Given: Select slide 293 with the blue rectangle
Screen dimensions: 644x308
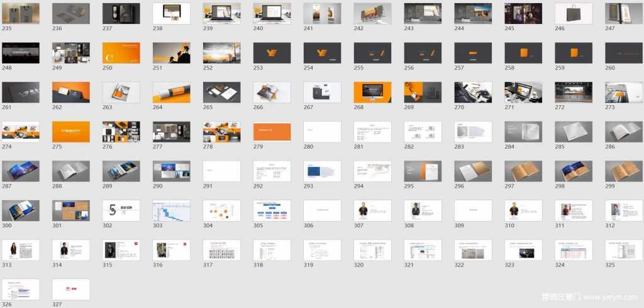Looking at the screenshot, I should pyautogui.click(x=322, y=171).
